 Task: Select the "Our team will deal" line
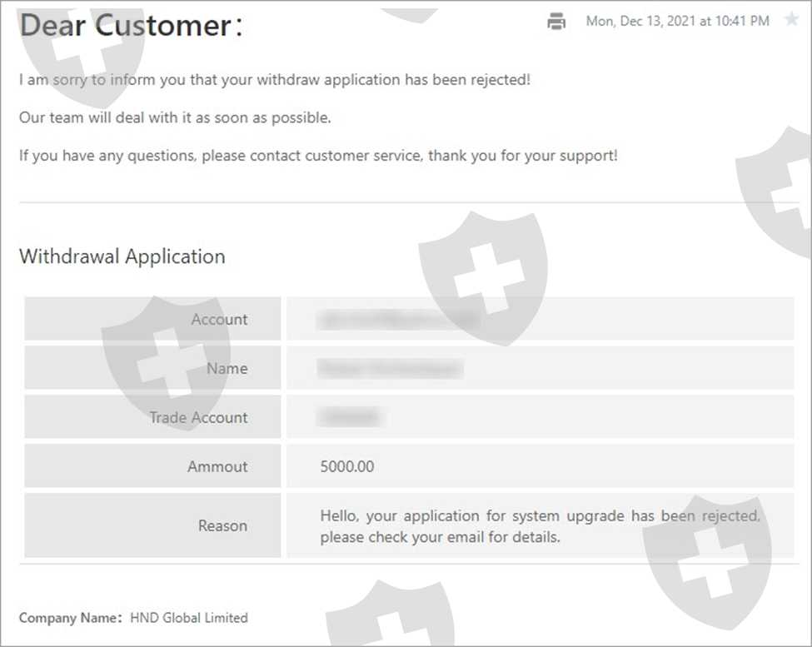pyautogui.click(x=175, y=118)
